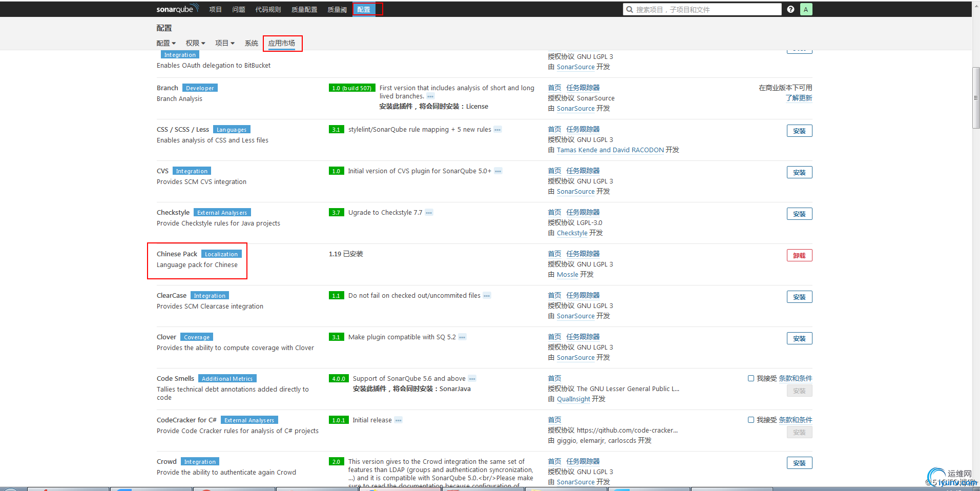Click the SonarQube logo

point(177,9)
